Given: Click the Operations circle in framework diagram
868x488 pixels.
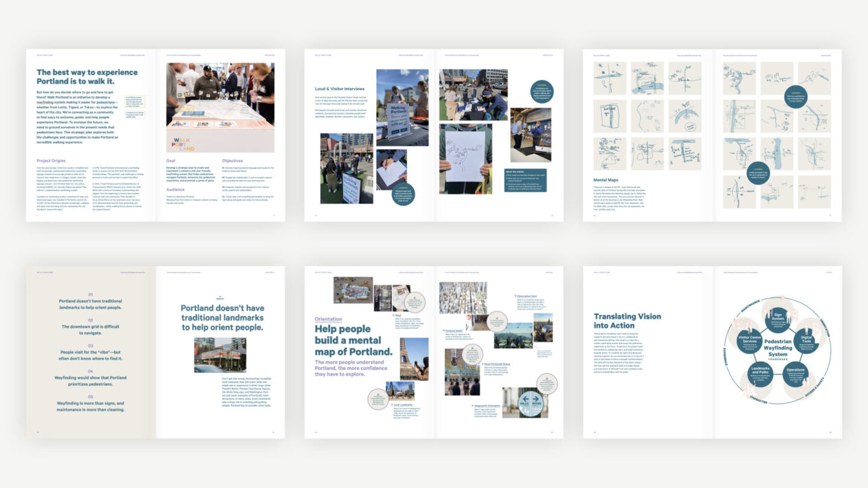Looking at the screenshot, I should pos(796,374).
